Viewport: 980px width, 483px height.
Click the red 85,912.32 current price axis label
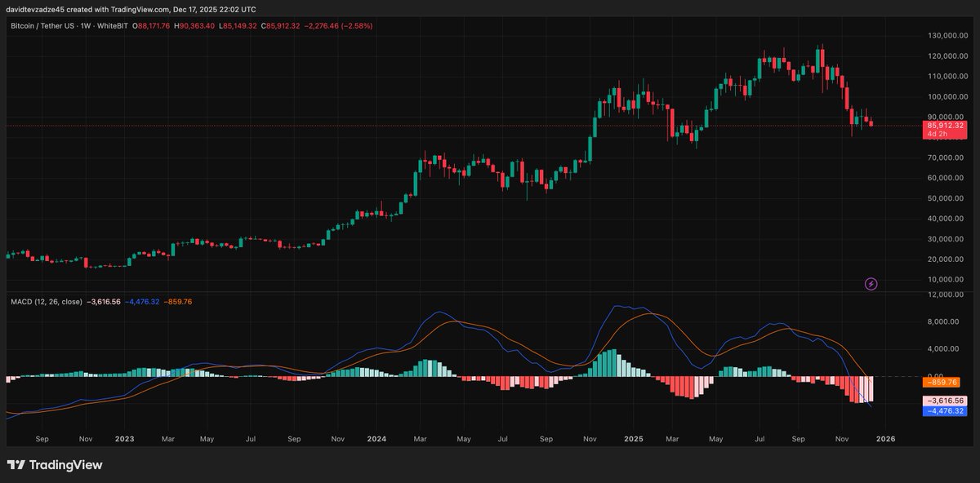(944, 126)
